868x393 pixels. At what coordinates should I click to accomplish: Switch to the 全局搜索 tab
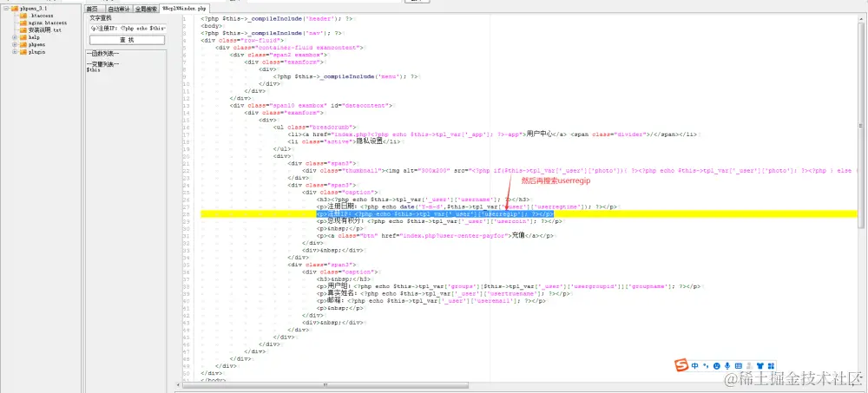coord(146,9)
